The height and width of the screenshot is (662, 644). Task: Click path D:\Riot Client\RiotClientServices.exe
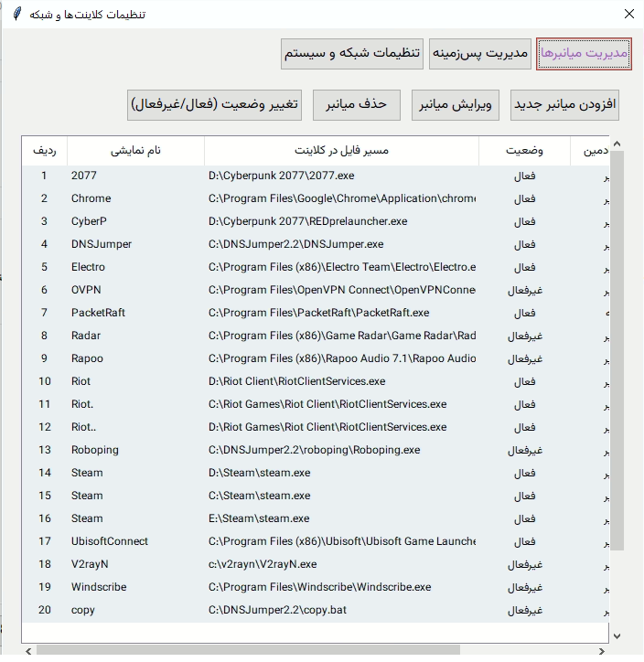click(297, 381)
